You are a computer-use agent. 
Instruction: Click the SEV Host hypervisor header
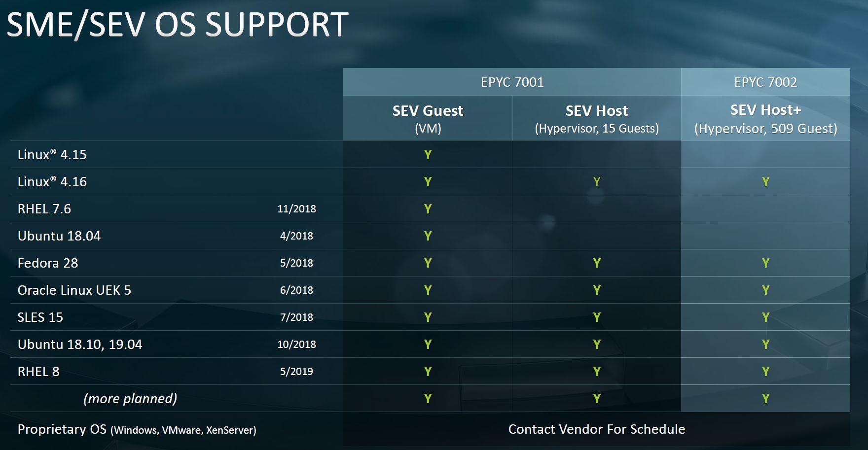point(597,119)
